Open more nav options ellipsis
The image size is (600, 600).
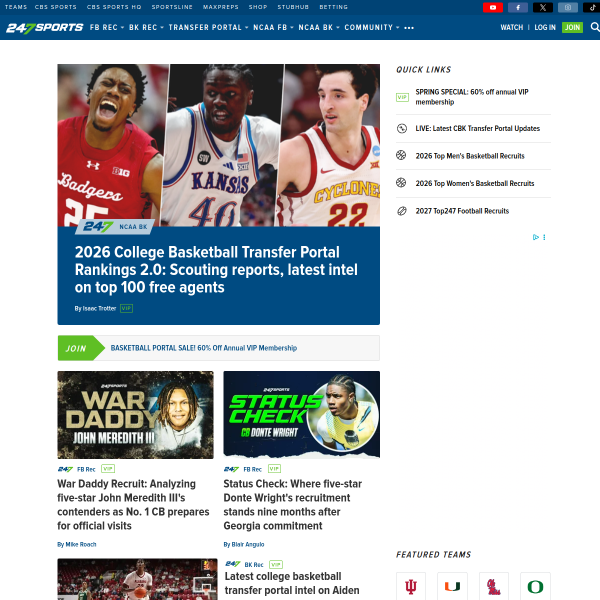[x=409, y=28]
